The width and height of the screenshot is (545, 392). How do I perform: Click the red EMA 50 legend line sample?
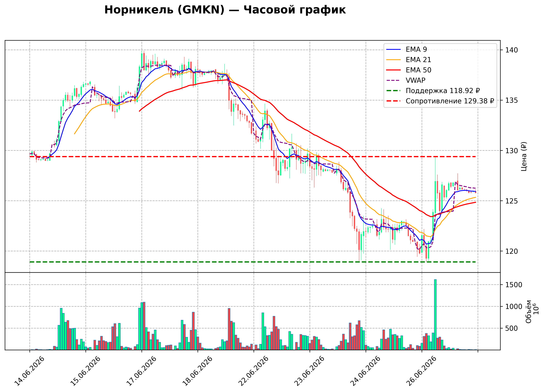coord(393,70)
